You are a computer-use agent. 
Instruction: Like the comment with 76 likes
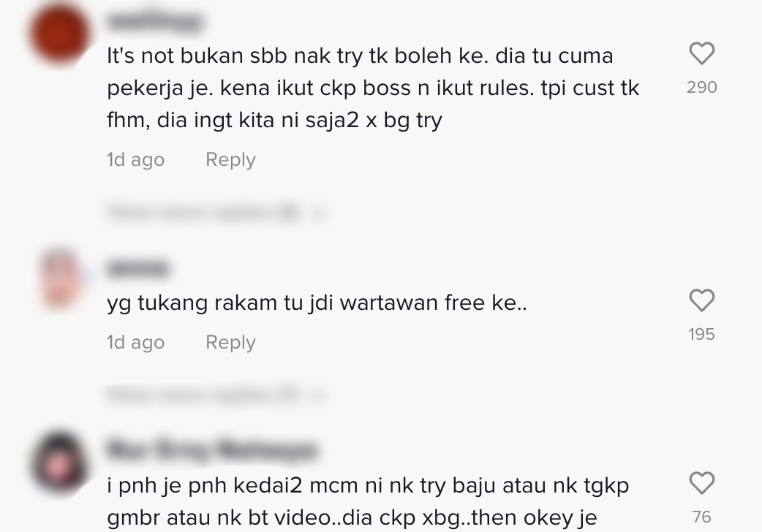702,483
